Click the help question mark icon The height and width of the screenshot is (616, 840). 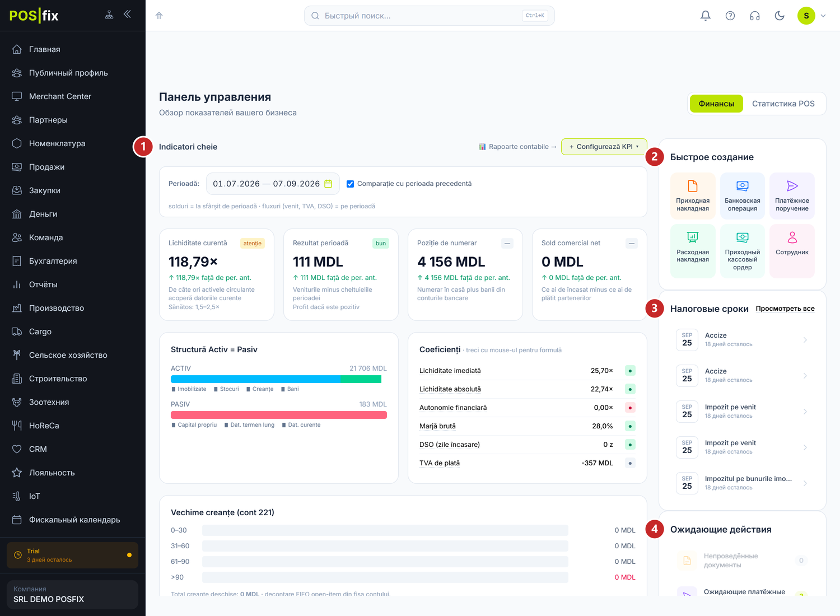(x=730, y=16)
